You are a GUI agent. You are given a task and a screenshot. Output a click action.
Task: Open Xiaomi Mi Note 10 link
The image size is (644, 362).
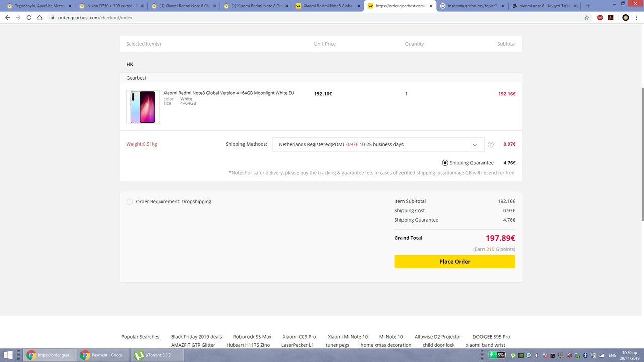click(348, 337)
